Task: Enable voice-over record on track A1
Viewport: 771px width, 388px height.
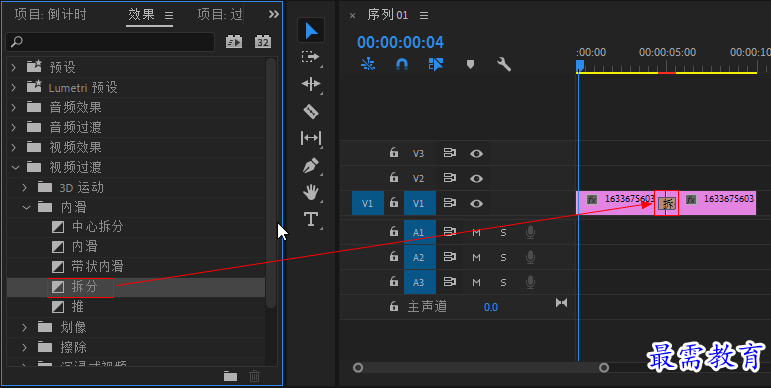Action: pyautogui.click(x=530, y=232)
